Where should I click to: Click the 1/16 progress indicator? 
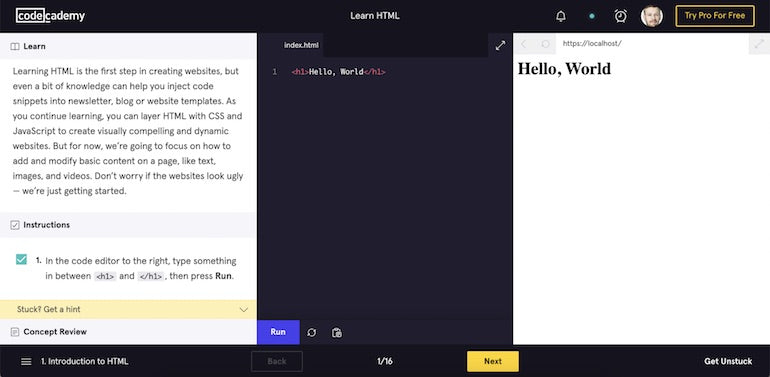coord(385,361)
